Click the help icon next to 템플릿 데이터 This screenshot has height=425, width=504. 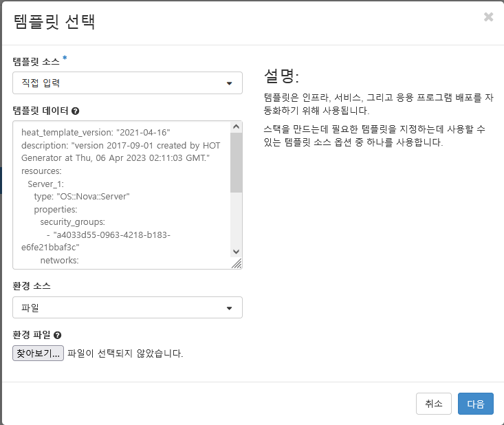click(x=75, y=111)
